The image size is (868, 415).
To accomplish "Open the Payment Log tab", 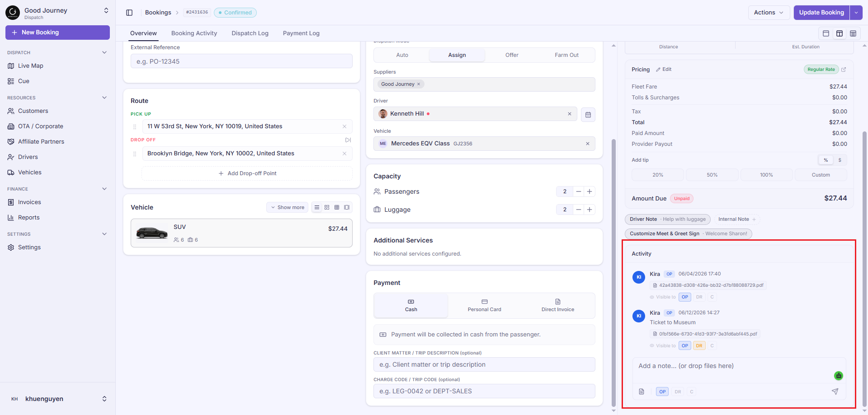I will pyautogui.click(x=301, y=33).
